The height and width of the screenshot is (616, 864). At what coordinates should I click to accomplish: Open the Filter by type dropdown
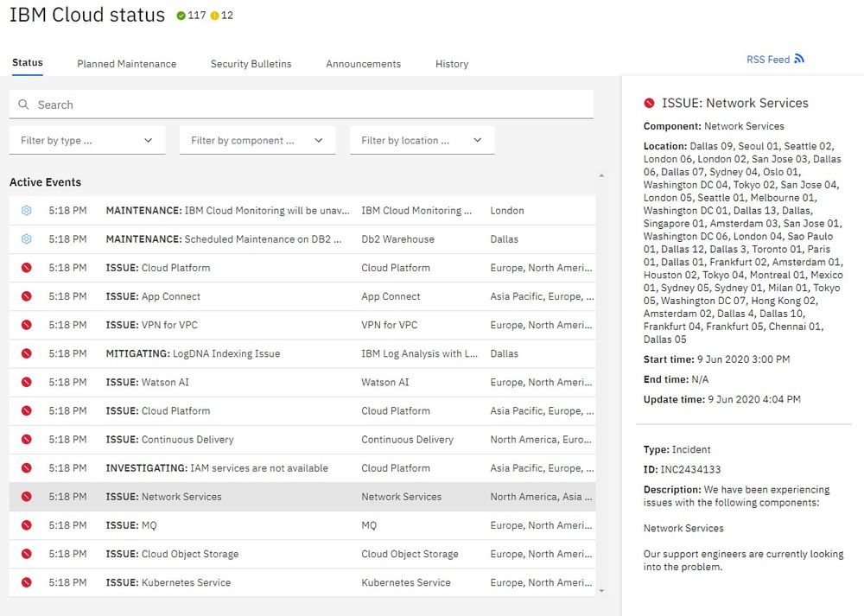[86, 140]
